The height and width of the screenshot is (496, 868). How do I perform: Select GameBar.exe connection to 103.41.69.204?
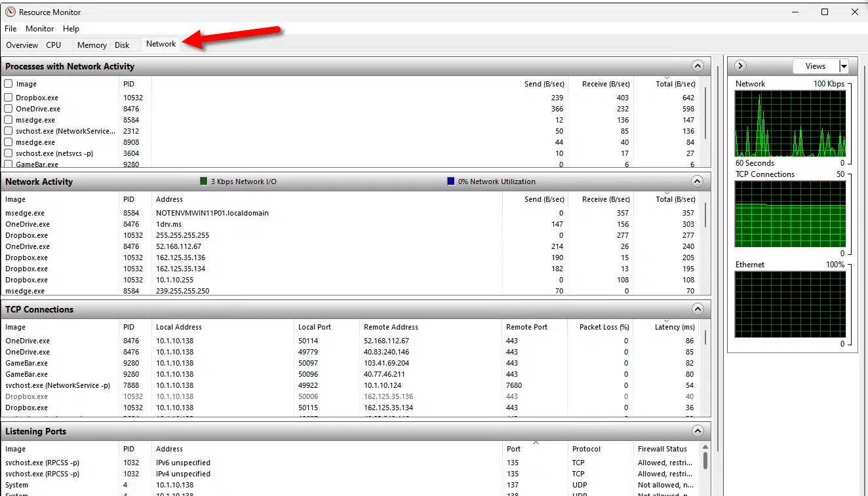click(x=351, y=363)
